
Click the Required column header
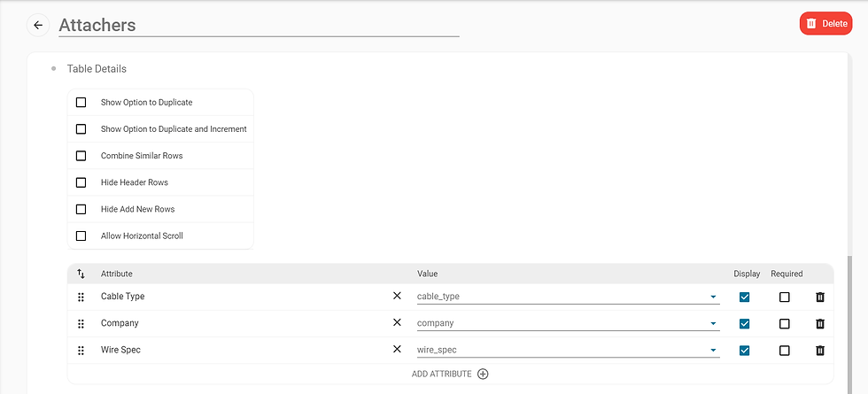click(x=787, y=274)
